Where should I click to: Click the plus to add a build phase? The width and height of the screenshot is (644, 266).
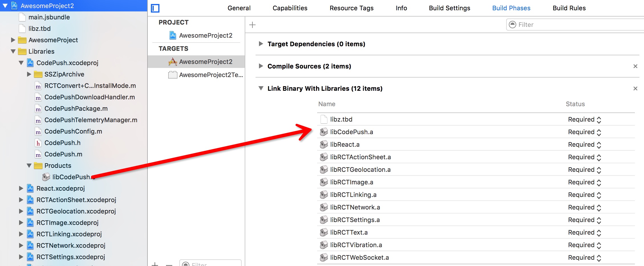[252, 25]
